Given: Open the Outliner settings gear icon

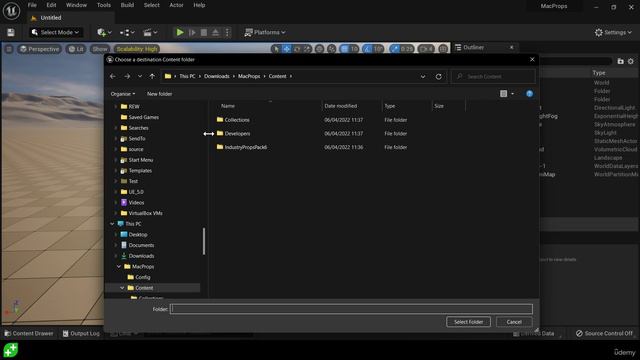Looking at the screenshot, I should pyautogui.click(x=631, y=61).
